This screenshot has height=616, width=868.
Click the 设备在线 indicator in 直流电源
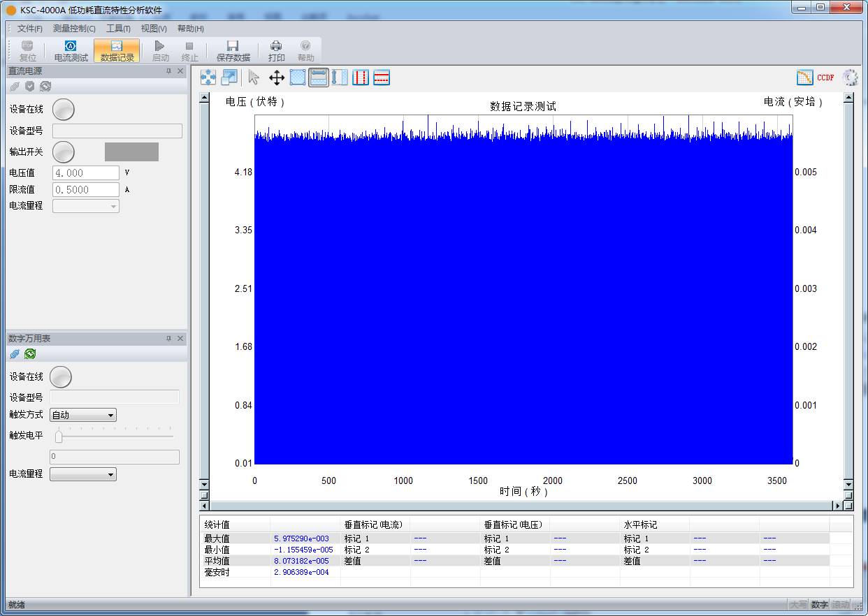[x=64, y=110]
